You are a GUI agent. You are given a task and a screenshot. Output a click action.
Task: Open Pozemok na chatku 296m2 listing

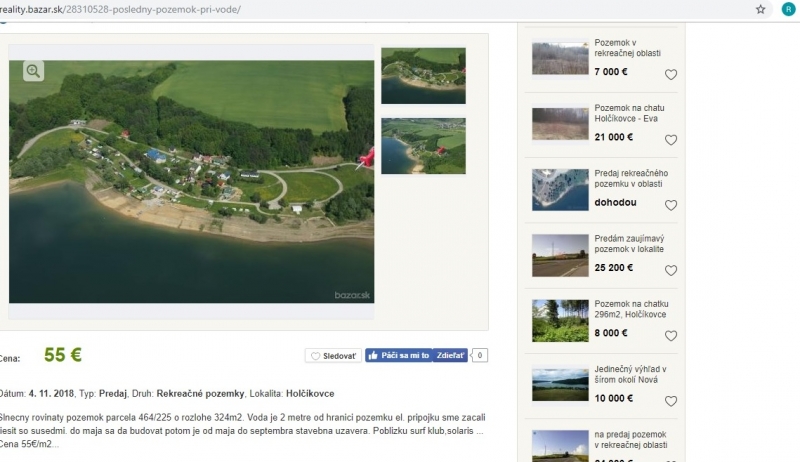tap(629, 309)
